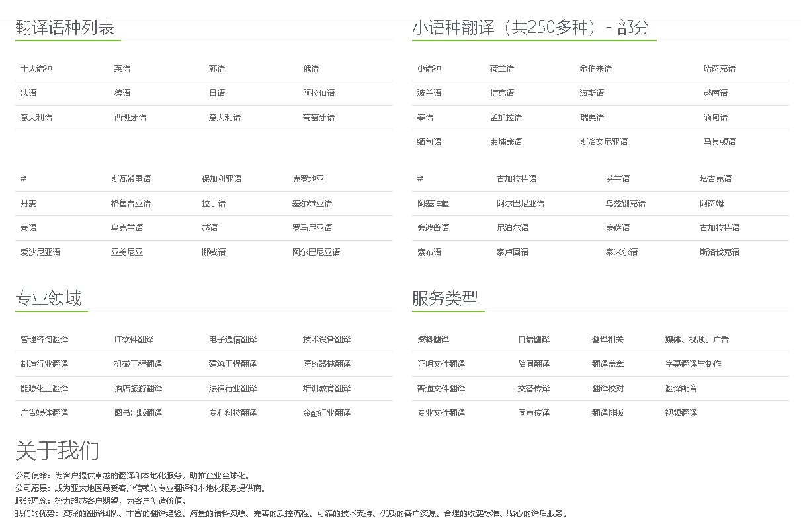The width and height of the screenshot is (801, 532).
Task: Click the 证明文件翻译 link
Action: click(x=441, y=364)
